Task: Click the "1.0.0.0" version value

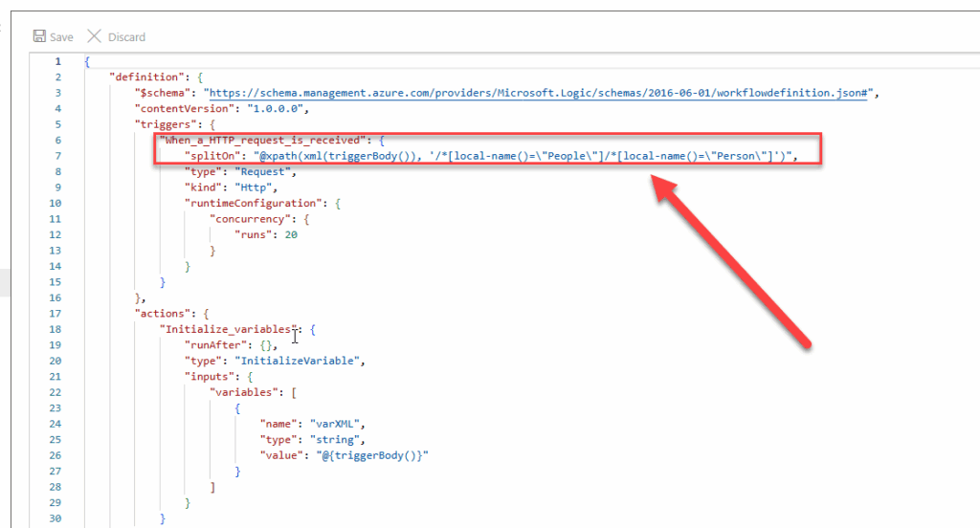Action: point(275,109)
